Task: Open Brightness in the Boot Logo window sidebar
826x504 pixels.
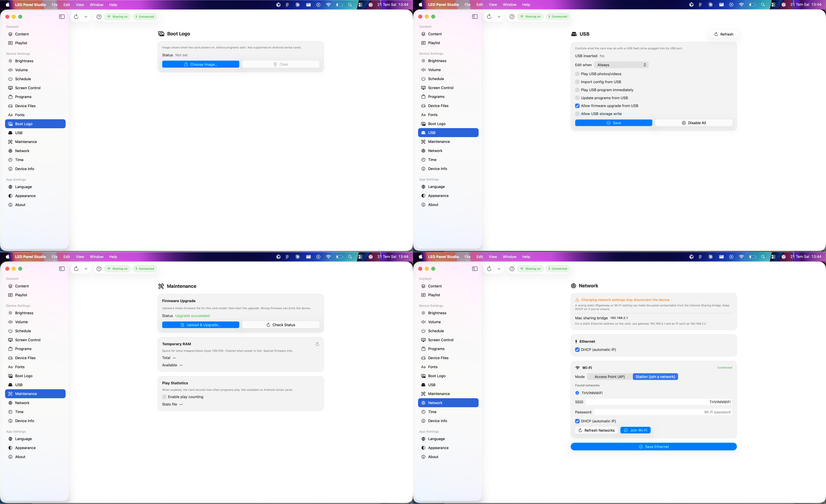Action: pos(36,61)
